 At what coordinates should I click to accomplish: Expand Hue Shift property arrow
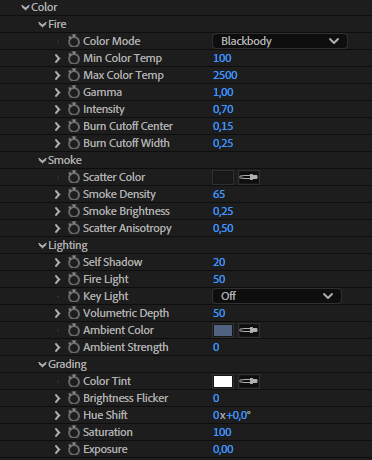point(57,415)
